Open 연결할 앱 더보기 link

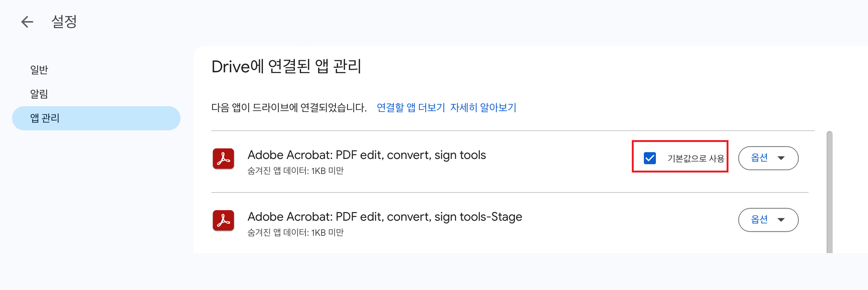point(410,107)
